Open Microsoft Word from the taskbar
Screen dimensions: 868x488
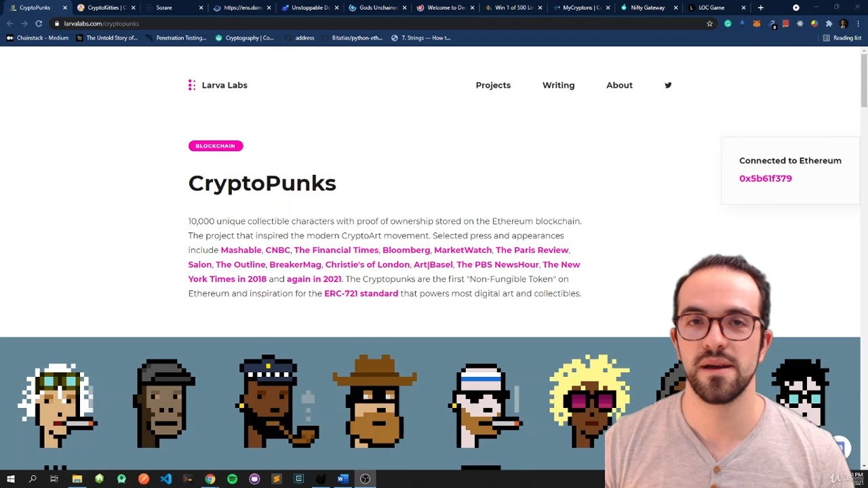click(x=342, y=479)
